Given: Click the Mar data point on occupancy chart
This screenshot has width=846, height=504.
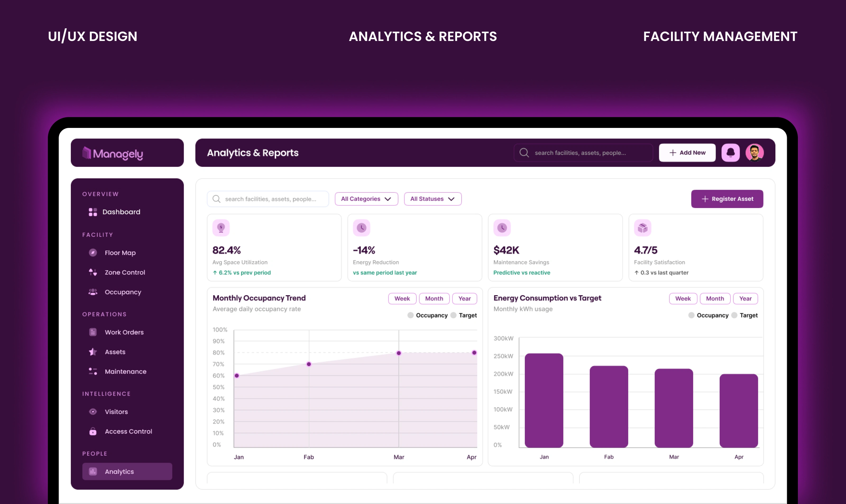Looking at the screenshot, I should [x=399, y=353].
